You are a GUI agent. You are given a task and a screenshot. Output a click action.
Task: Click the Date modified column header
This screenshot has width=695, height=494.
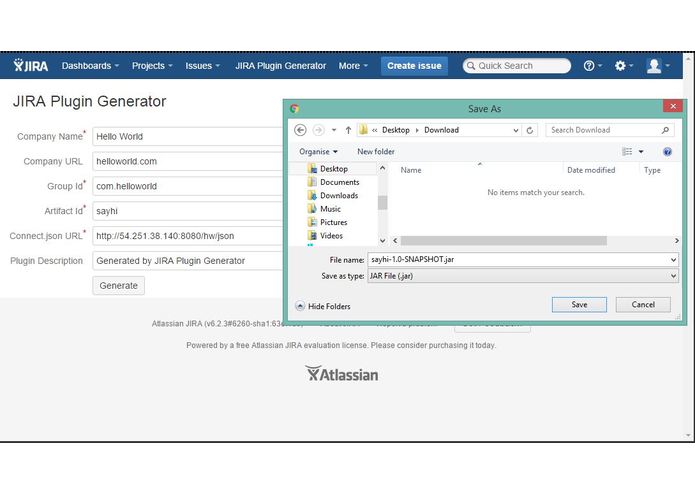[x=591, y=170]
